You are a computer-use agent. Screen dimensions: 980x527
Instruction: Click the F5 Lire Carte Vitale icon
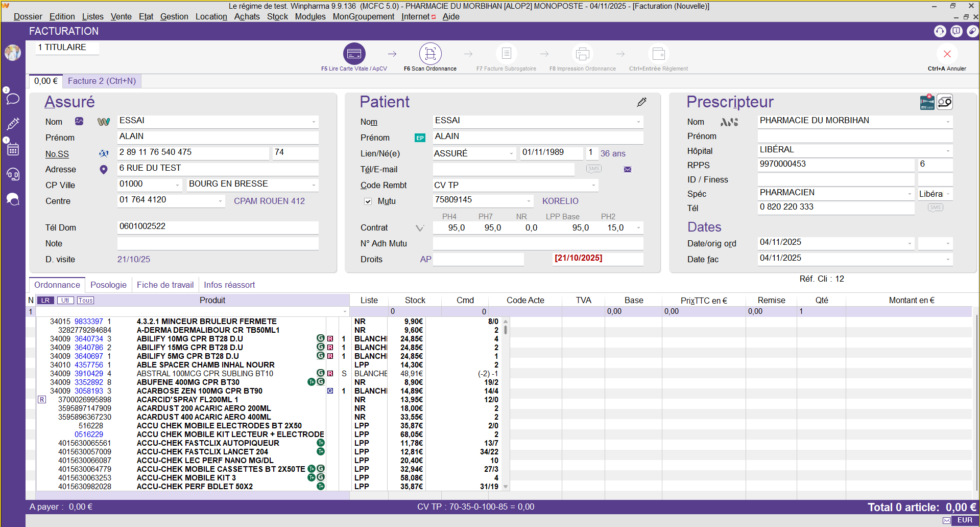[354, 54]
